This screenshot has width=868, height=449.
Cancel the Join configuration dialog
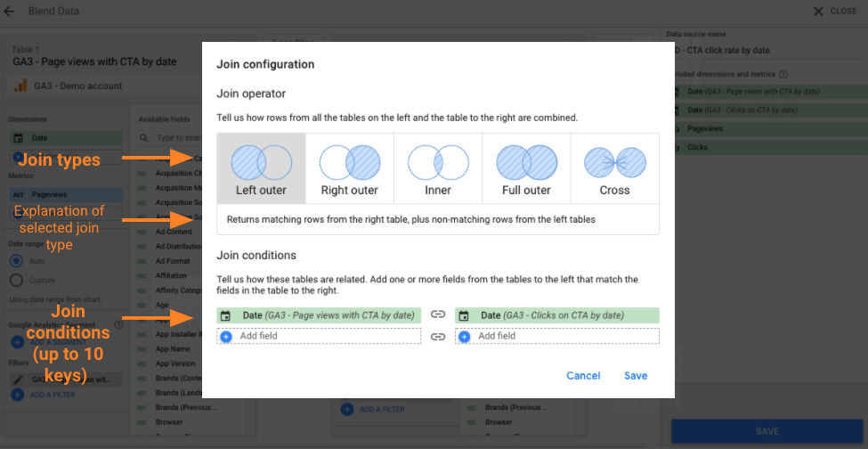click(x=583, y=376)
